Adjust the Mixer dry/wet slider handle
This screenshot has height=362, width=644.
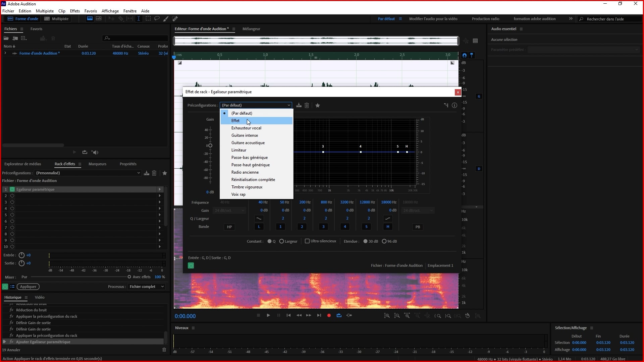(x=129, y=277)
